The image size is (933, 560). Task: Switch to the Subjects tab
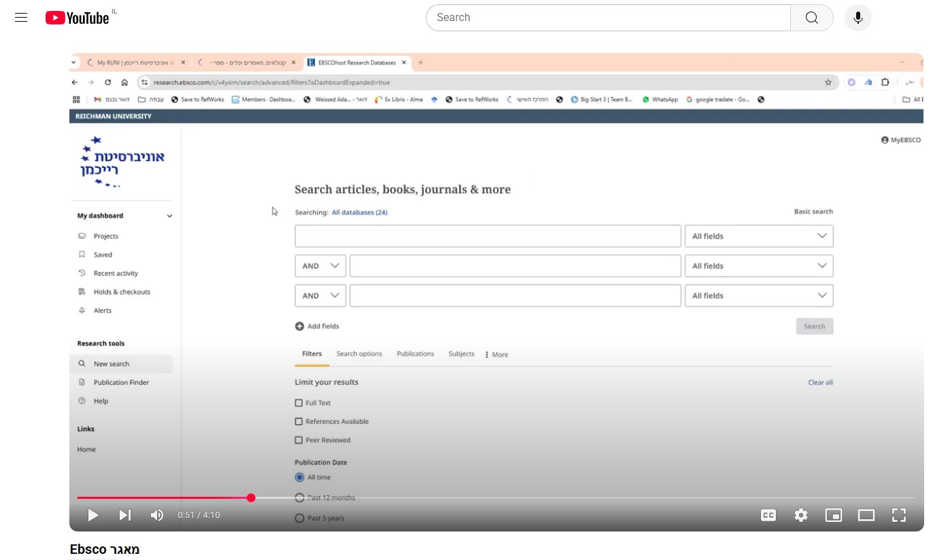tap(462, 354)
